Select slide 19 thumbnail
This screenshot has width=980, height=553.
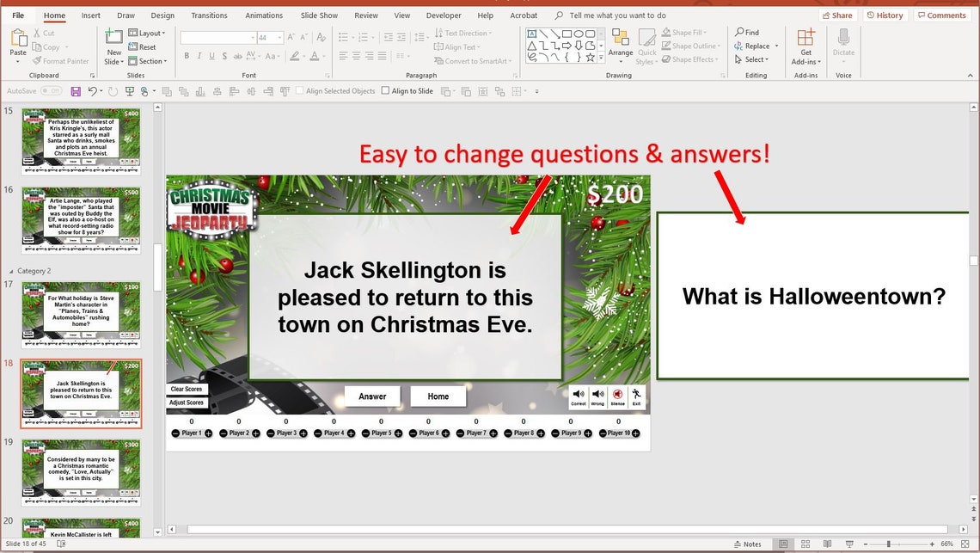80,471
